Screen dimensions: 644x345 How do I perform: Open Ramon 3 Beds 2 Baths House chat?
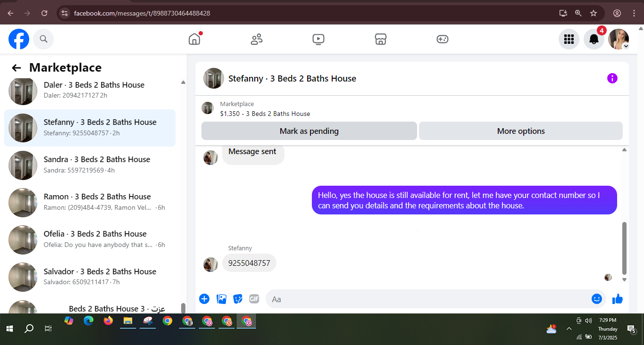pyautogui.click(x=90, y=202)
